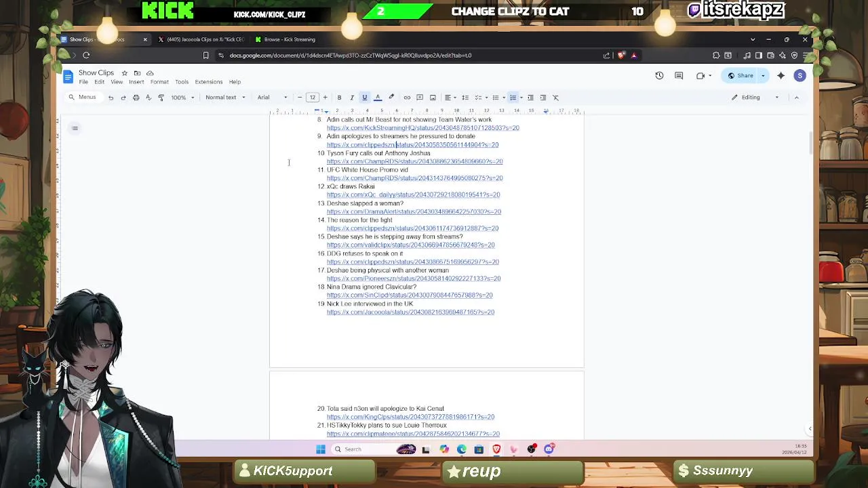Insert a link using the chain icon
Viewport: 868px width, 488px height.
[x=407, y=98]
